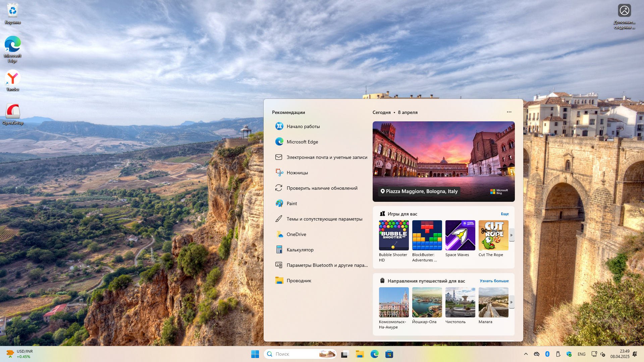Click Узнать больше travel link

click(494, 281)
